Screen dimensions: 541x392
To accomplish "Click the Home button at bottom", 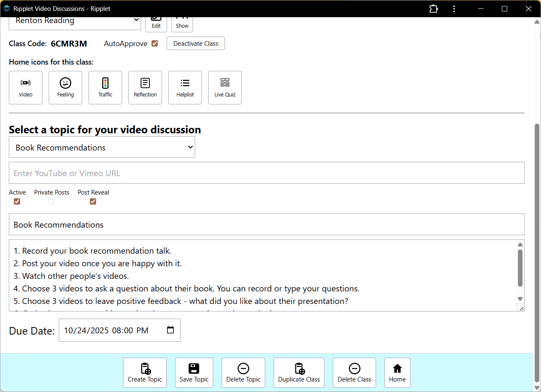I will coord(397,372).
